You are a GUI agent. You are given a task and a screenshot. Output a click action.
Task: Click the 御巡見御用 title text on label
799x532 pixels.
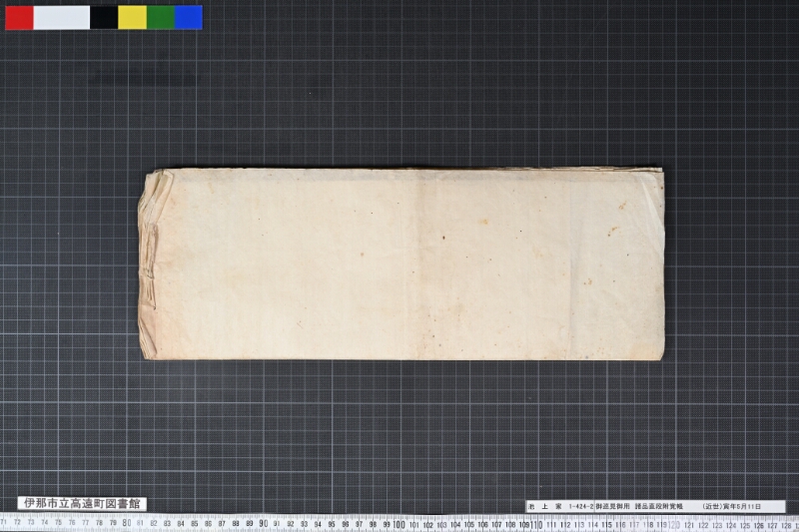pos(612,506)
